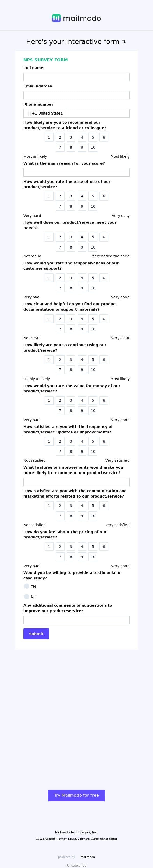Pick 6 for documentation clarity
Screen dimensions: 153x868
pos(104,319)
